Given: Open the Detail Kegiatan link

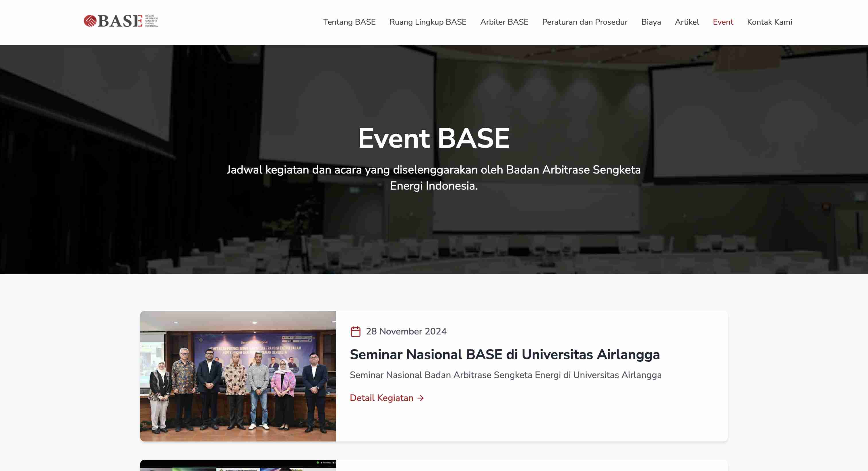Looking at the screenshot, I should tap(381, 398).
